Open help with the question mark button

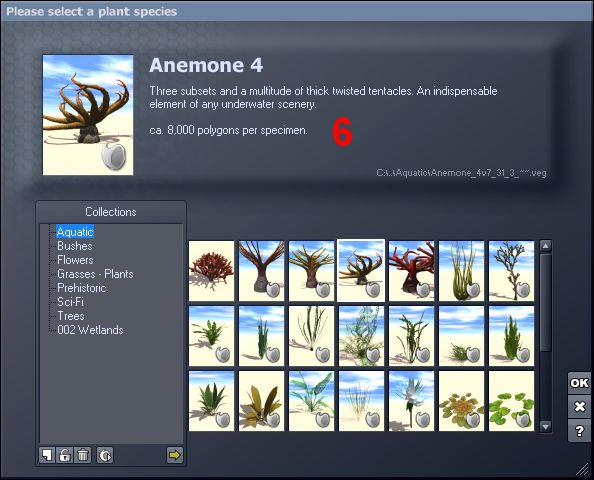(579, 431)
